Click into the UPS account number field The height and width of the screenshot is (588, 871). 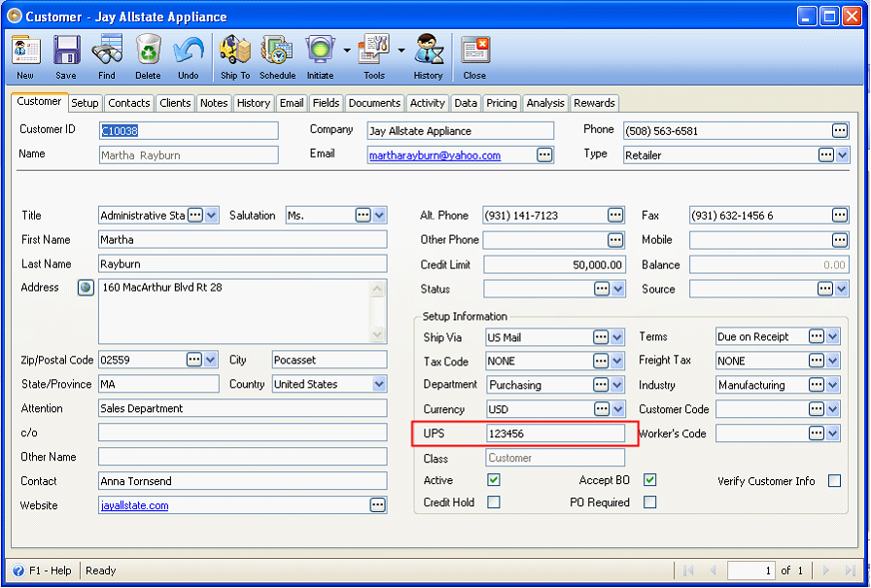(555, 433)
